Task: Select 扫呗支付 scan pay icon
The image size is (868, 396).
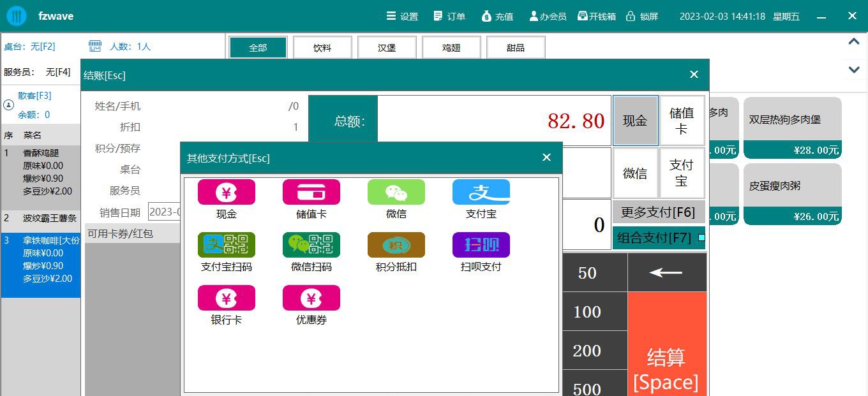Action: coord(481,245)
